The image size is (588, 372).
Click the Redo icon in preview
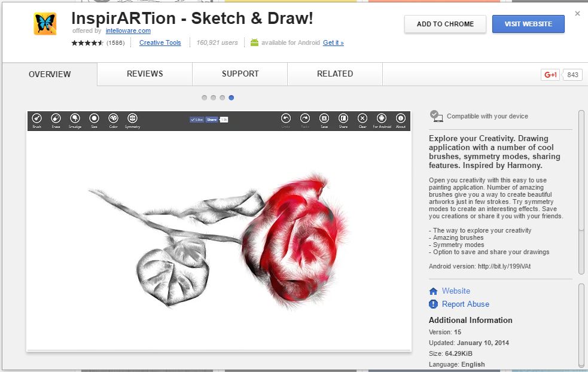(x=305, y=118)
